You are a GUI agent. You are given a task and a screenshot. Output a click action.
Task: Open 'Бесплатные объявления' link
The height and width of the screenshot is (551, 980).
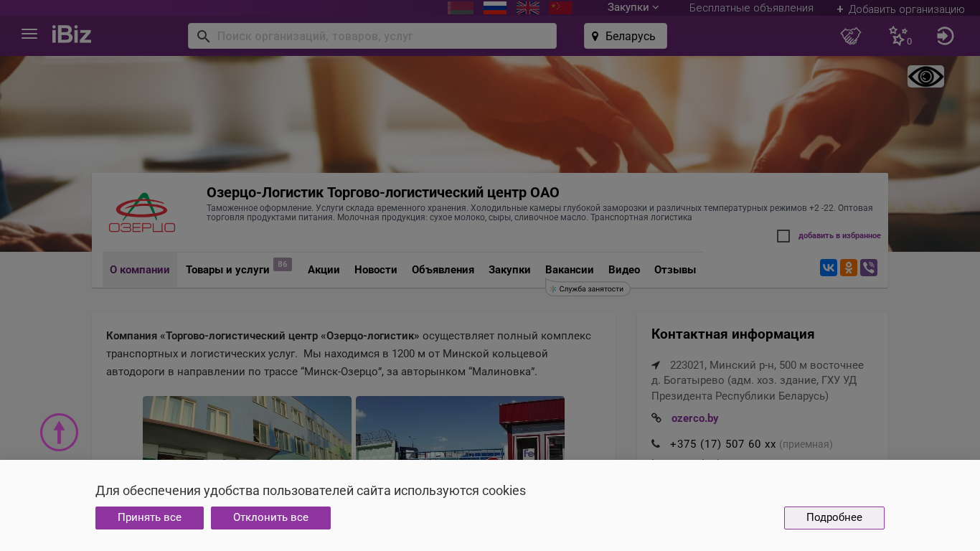pyautogui.click(x=751, y=8)
